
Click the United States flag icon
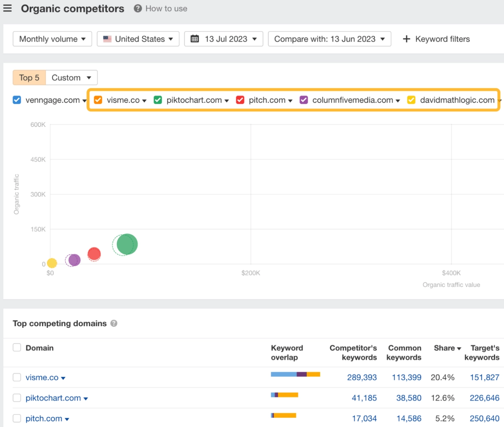click(x=107, y=39)
